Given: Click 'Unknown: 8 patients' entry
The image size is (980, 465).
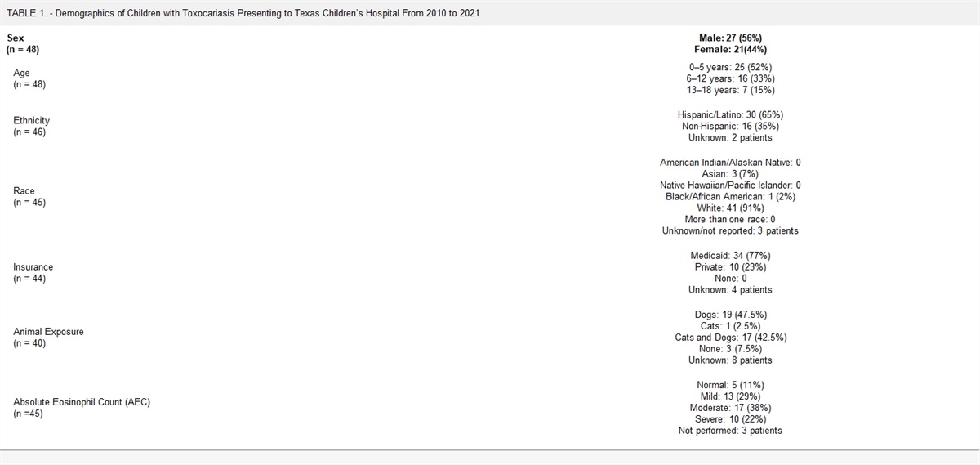Looking at the screenshot, I should (729, 360).
